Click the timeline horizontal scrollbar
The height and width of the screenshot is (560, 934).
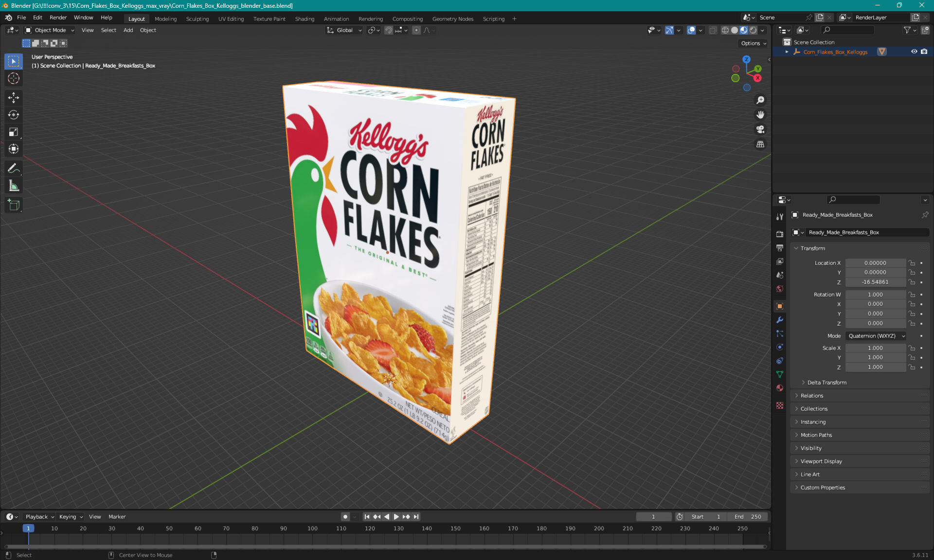pyautogui.click(x=385, y=547)
